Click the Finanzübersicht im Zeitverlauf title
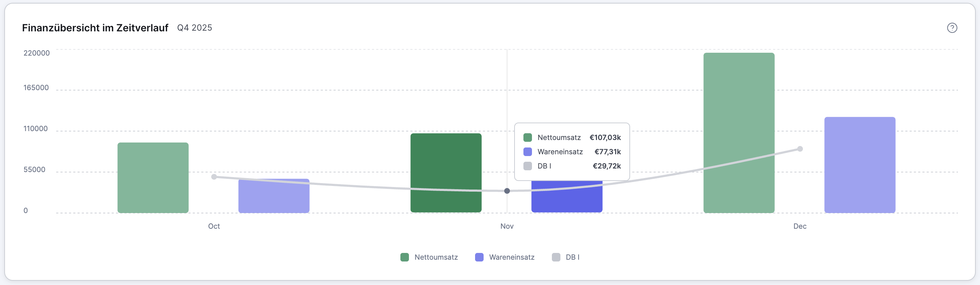Viewport: 980px width, 285px height. 95,28
